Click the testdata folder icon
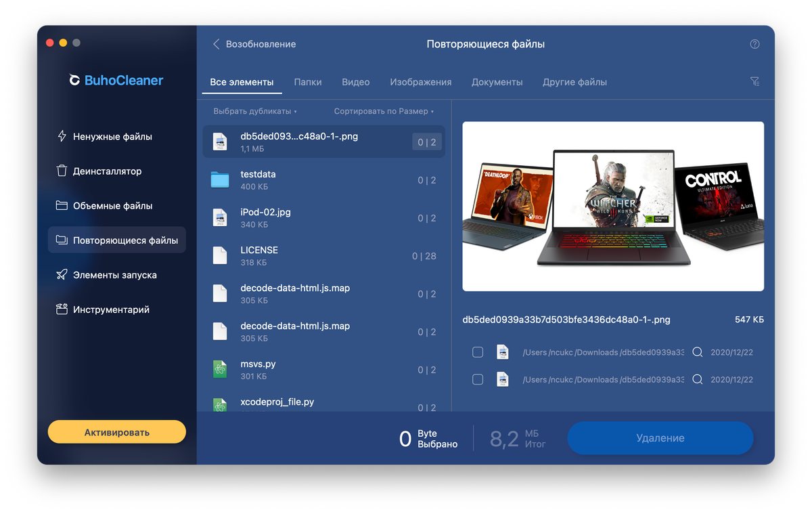The height and width of the screenshot is (514, 812). 220,179
